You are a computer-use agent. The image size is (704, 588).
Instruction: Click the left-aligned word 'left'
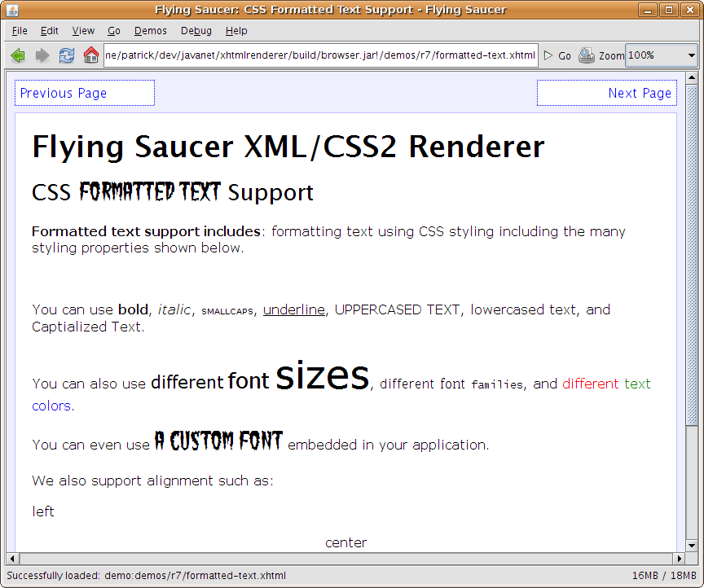point(43,511)
